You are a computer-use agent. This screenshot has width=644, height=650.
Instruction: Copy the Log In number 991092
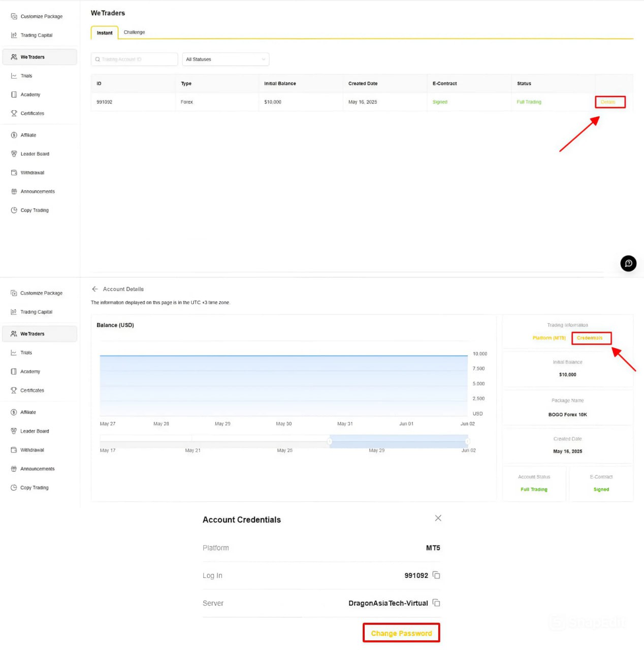(436, 575)
